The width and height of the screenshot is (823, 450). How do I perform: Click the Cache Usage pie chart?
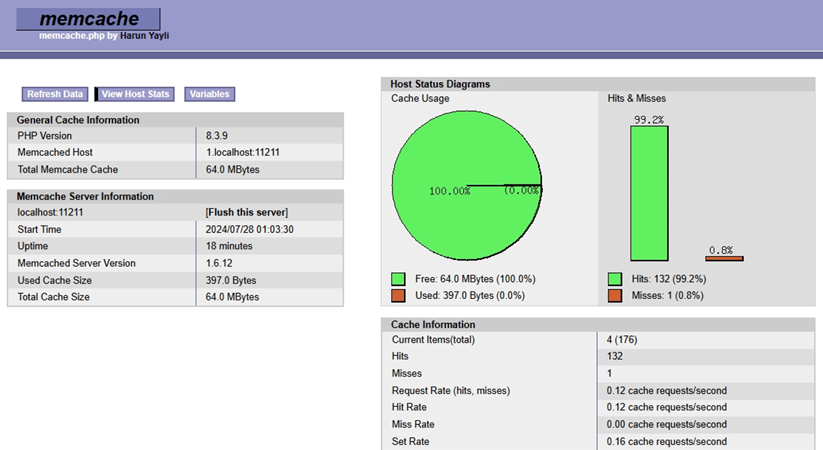[467, 185]
